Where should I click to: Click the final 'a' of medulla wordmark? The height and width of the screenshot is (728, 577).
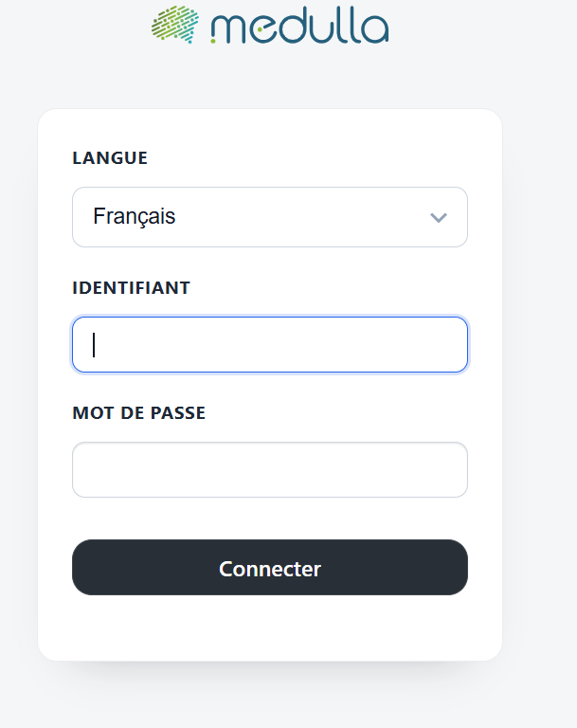[x=375, y=30]
